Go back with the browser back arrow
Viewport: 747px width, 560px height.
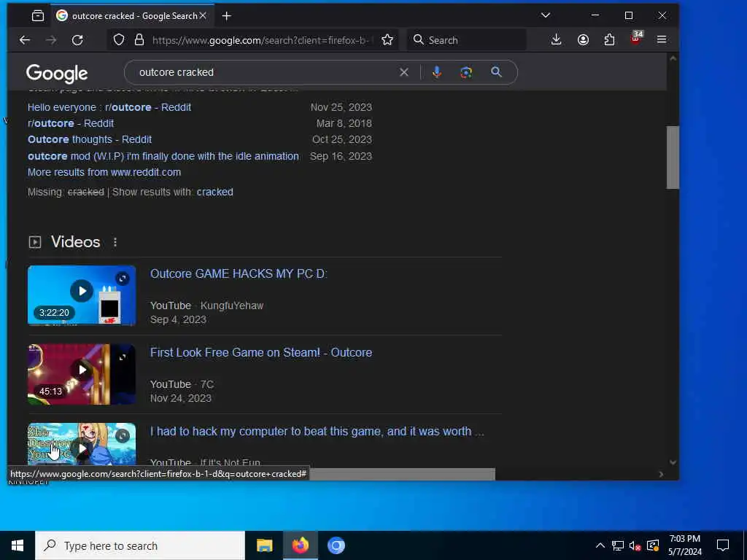25,40
